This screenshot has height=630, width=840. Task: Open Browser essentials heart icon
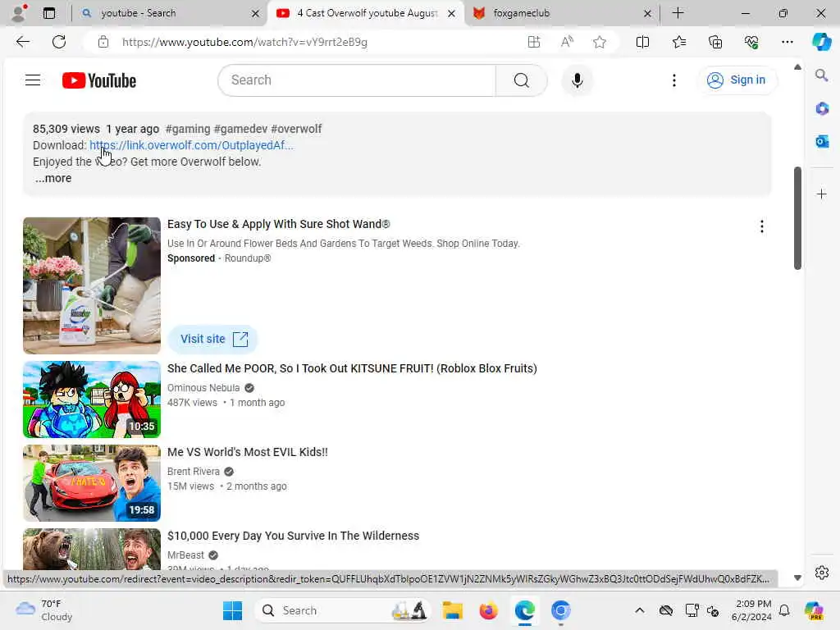click(751, 42)
